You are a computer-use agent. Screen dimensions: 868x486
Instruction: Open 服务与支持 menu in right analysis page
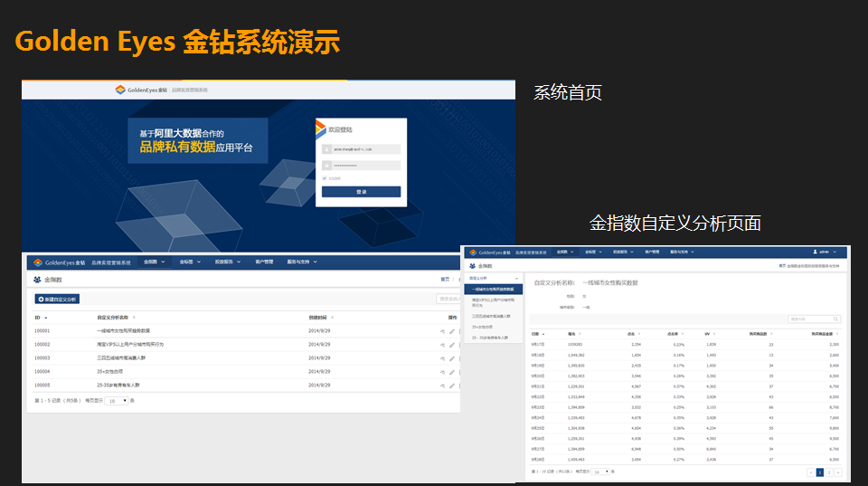682,253
